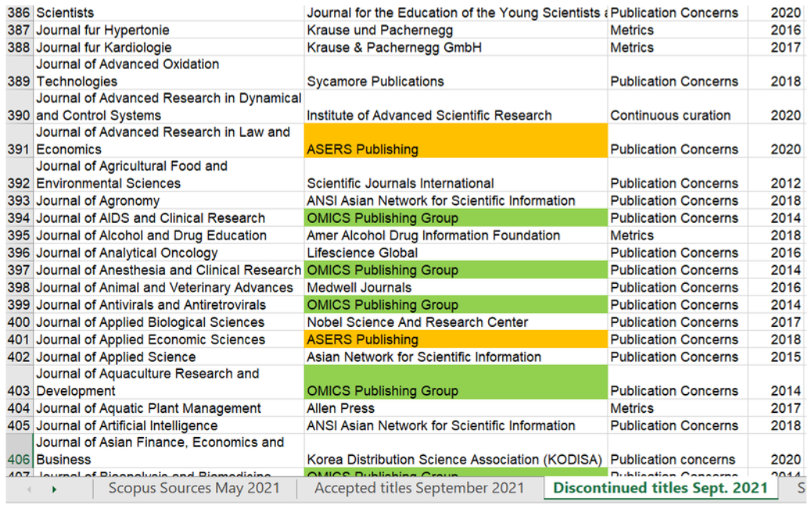Click cell 'Journal of Applied Science'
Screen dimensions: 812x509
pyautogui.click(x=169, y=357)
